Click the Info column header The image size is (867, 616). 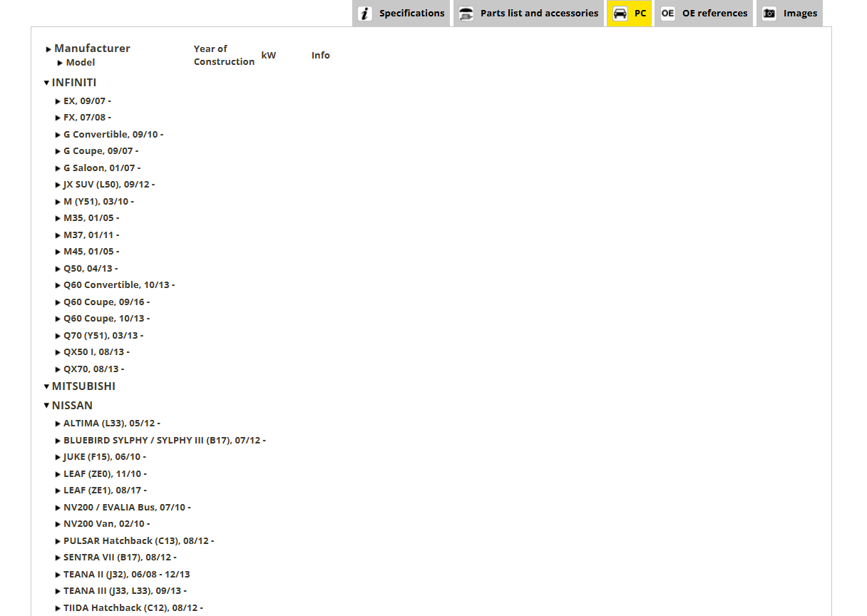tap(321, 55)
